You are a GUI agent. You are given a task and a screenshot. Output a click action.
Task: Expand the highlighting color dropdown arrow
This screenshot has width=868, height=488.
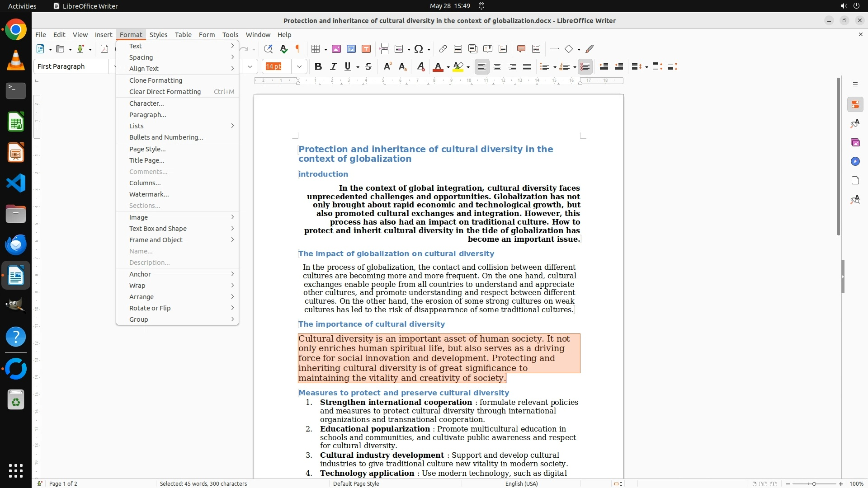click(468, 67)
